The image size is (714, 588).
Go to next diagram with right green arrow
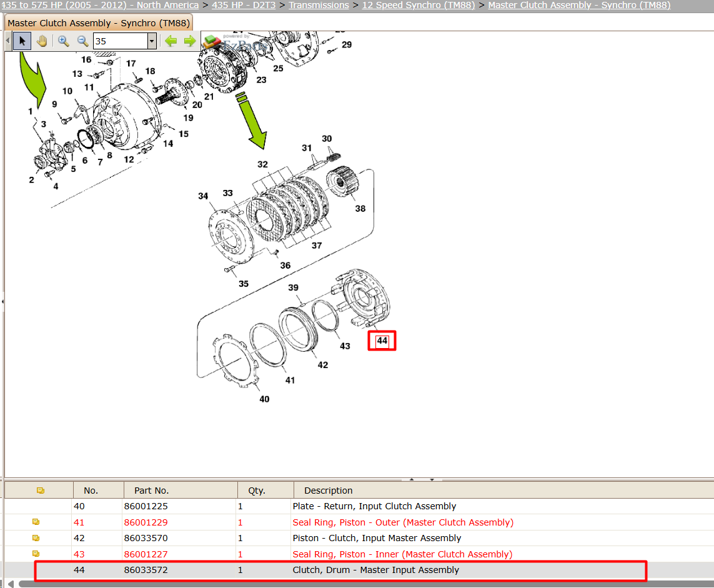190,41
